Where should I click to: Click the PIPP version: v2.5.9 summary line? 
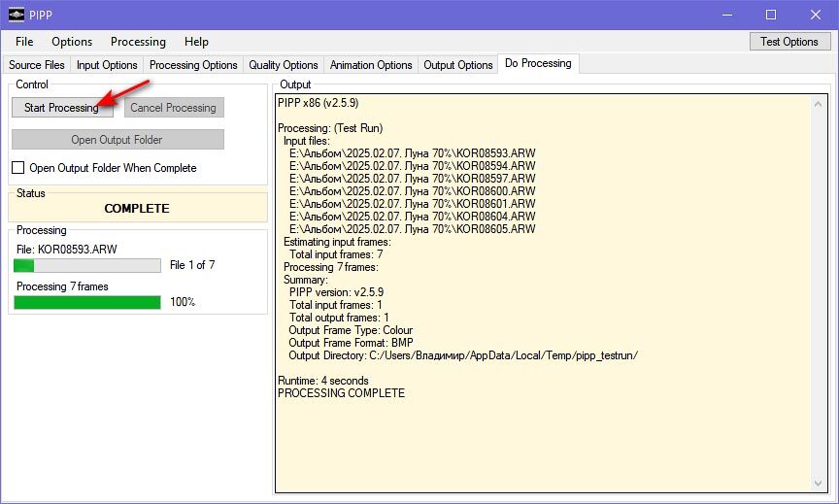336,292
